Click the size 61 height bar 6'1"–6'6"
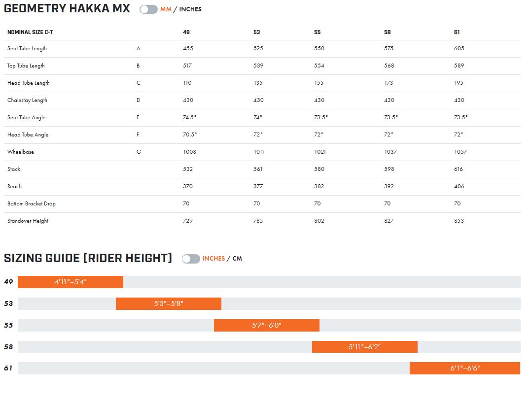 pyautogui.click(x=465, y=368)
